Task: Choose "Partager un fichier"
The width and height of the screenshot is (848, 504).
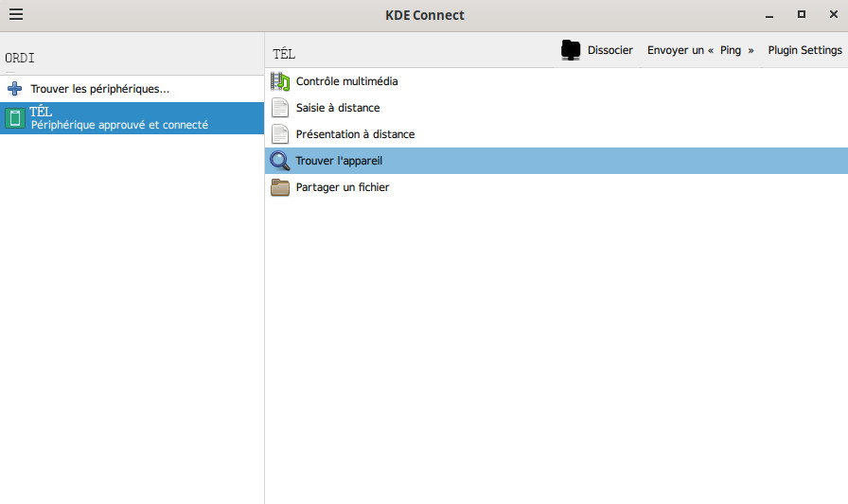Action: [343, 187]
